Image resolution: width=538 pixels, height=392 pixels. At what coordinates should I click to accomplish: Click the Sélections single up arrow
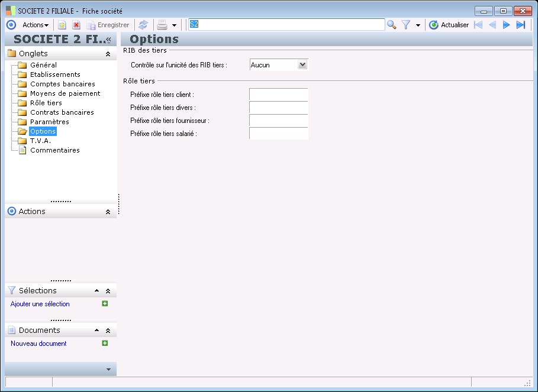click(x=96, y=290)
